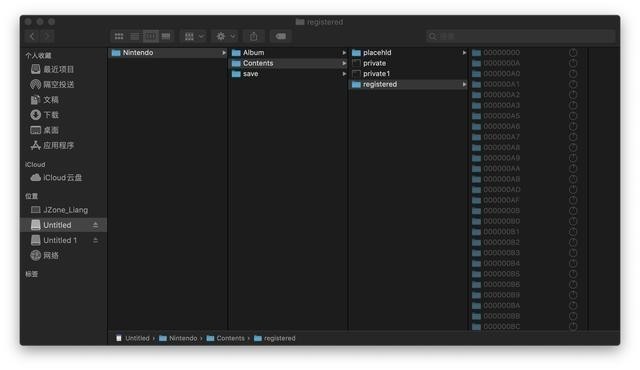This screenshot has width=640, height=370.
Task: Select the private1 item
Action: (408, 74)
